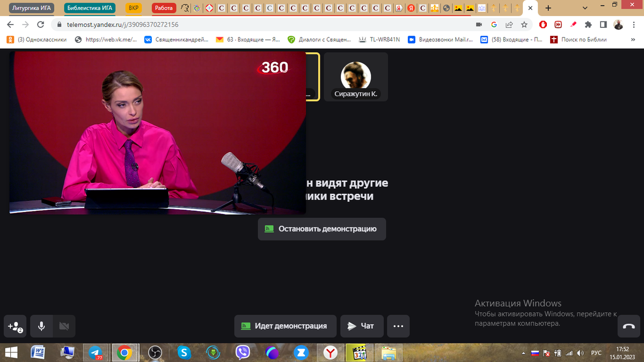Click the share page icon in Chrome toolbar
Screen dimensions: 644x362
(508, 25)
